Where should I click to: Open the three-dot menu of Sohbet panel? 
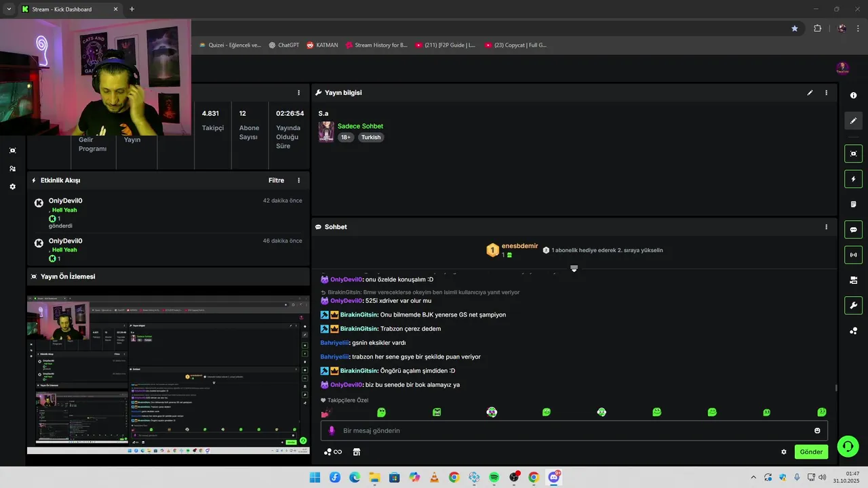pos(826,227)
